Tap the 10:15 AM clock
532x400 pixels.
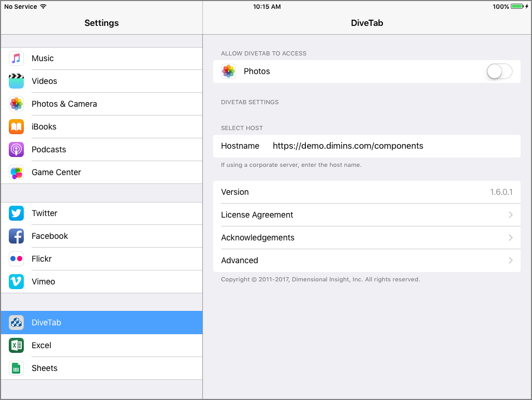coord(267,6)
